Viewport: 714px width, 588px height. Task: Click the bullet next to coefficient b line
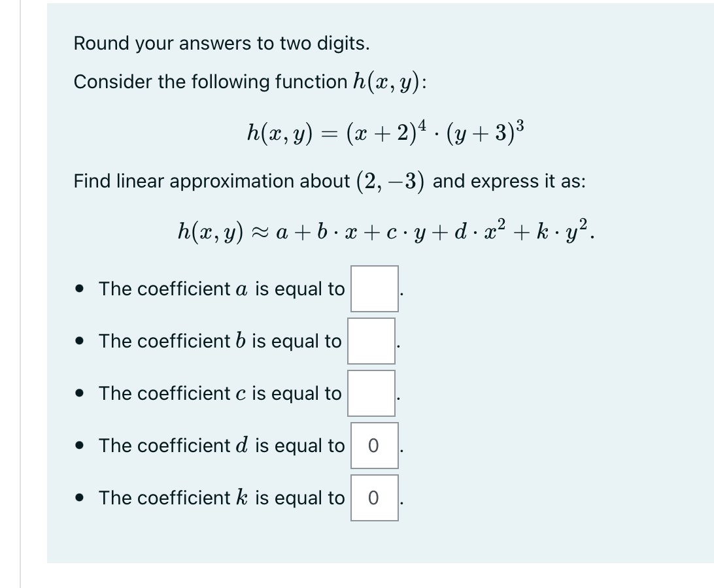[80, 341]
